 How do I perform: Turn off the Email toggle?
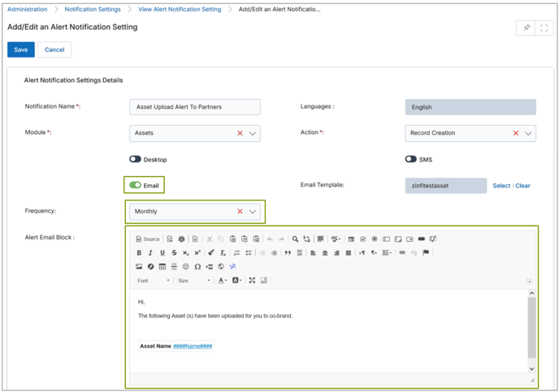click(x=135, y=185)
